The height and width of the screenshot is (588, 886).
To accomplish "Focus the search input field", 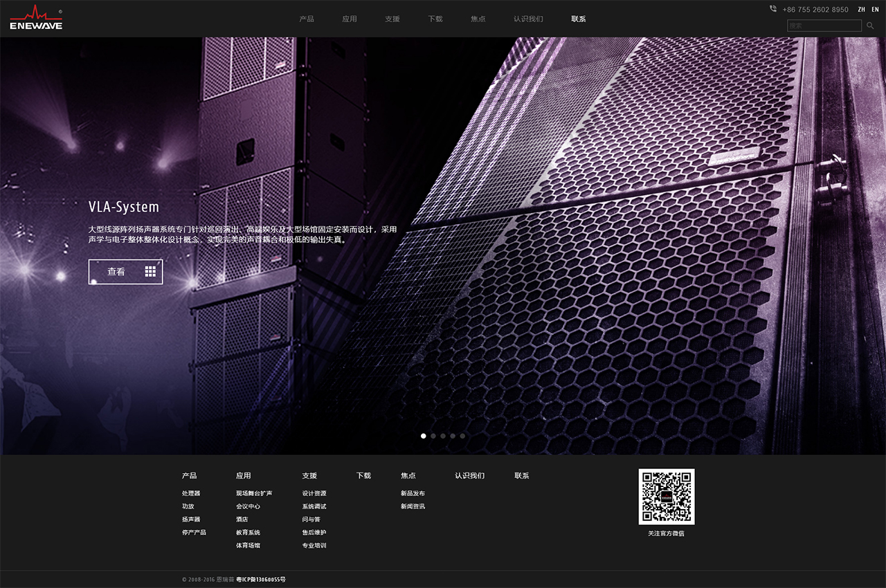I will point(824,26).
